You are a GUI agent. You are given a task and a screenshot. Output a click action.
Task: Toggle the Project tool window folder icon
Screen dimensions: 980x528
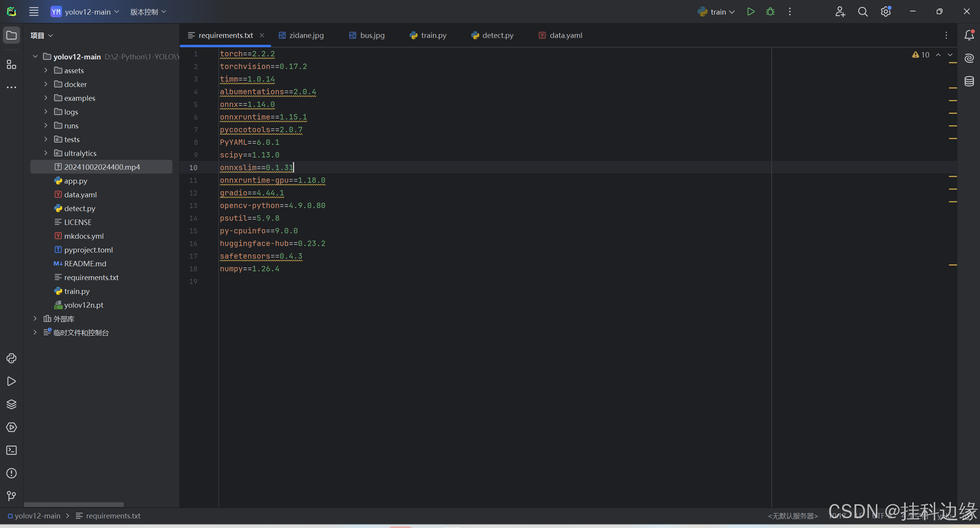(x=11, y=35)
